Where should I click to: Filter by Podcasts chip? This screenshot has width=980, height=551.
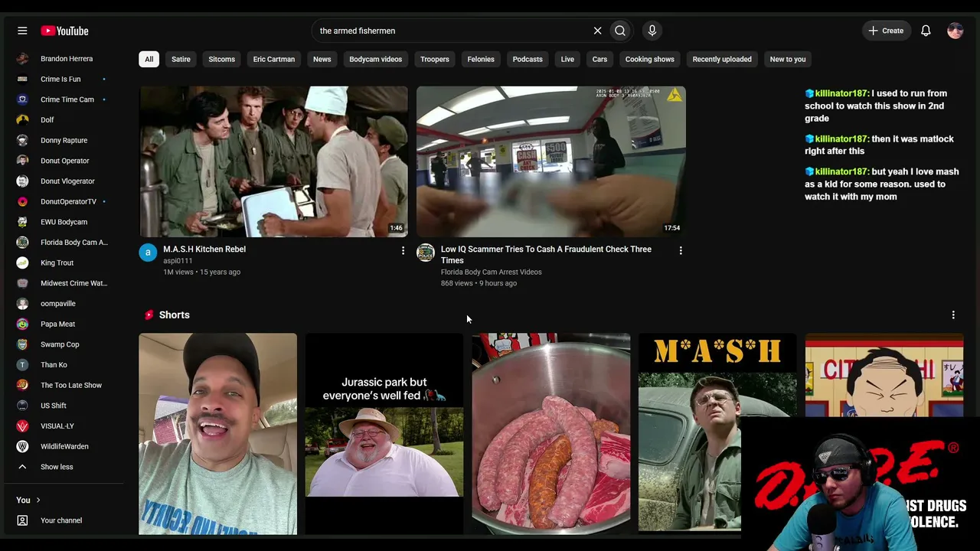tap(528, 59)
